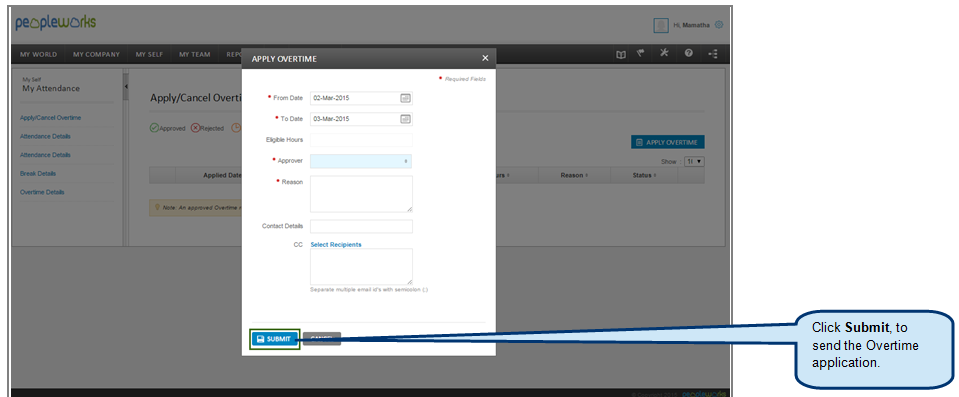Open the MY COMPANY menu

pyautogui.click(x=96, y=54)
